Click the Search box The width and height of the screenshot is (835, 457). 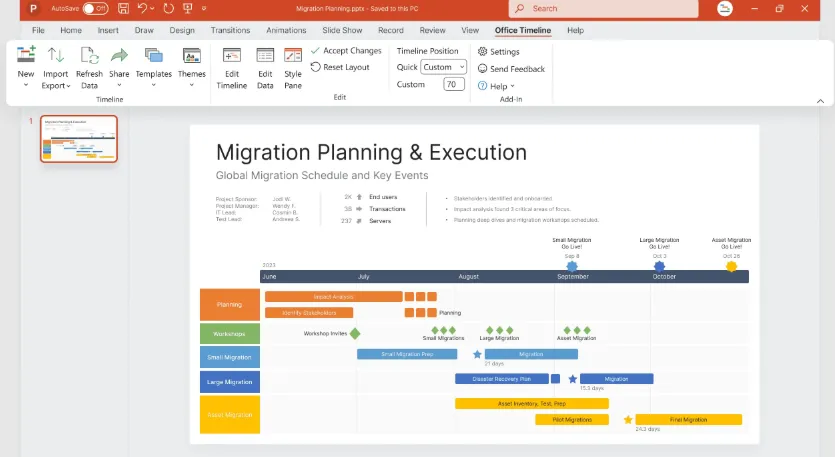point(603,9)
